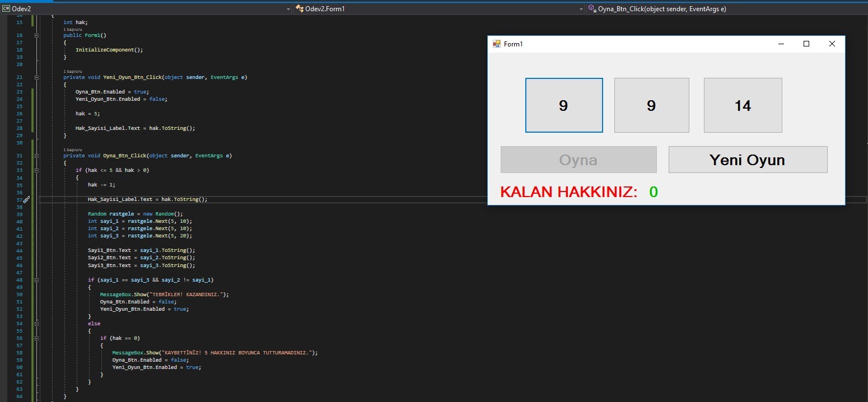Click the disabled Oyna button

pos(578,160)
